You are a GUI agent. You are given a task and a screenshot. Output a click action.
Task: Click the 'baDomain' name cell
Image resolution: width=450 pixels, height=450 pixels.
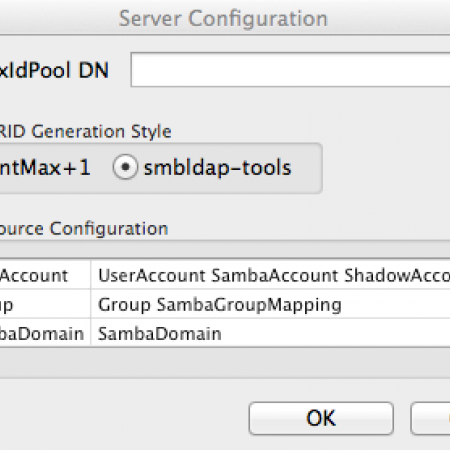tap(45, 333)
